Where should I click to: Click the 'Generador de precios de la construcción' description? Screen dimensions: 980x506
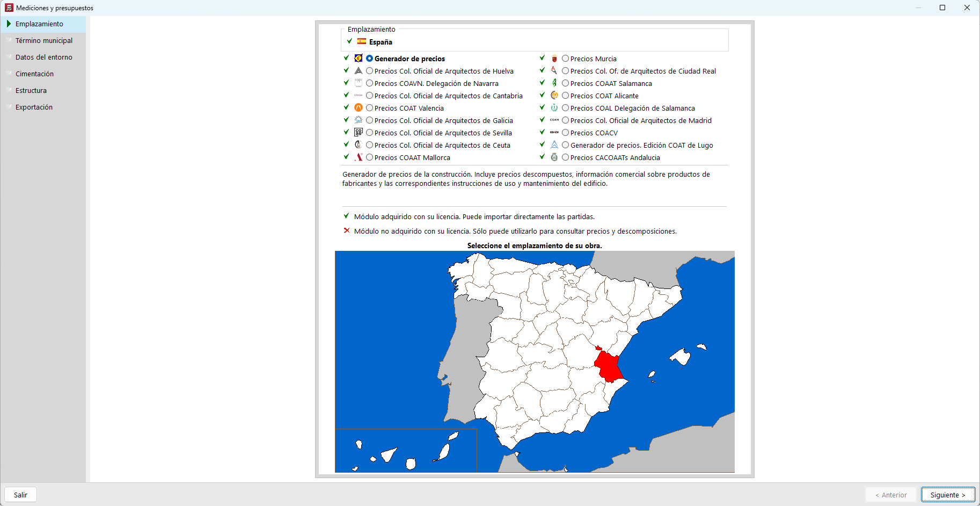click(x=526, y=179)
